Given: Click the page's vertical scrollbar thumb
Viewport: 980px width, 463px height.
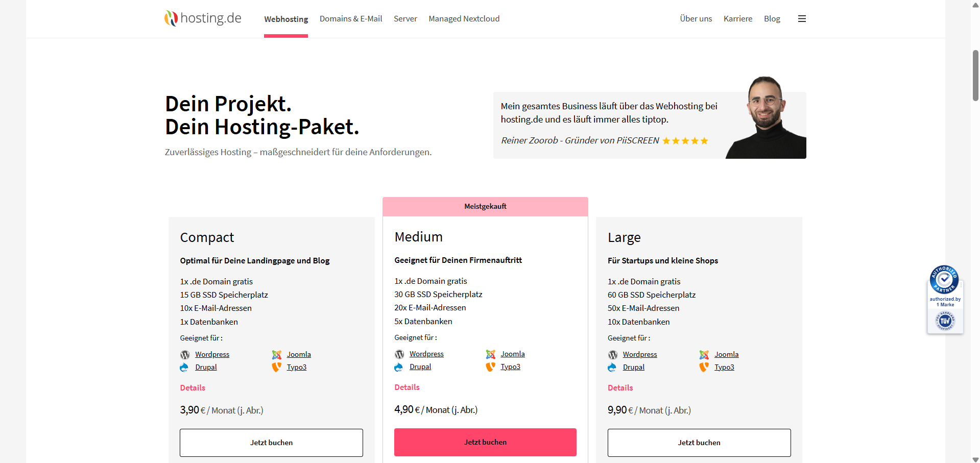Looking at the screenshot, I should click(x=975, y=76).
